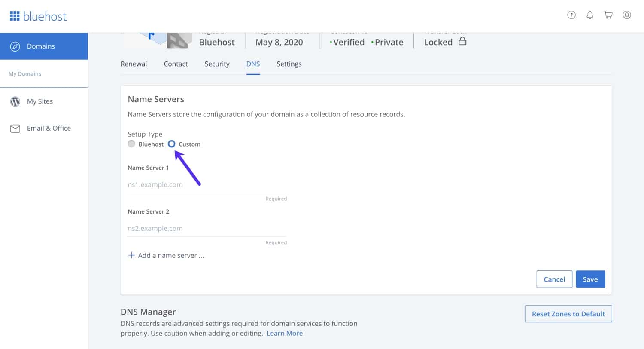
Task: Select the Bluehost setup type
Action: (131, 144)
